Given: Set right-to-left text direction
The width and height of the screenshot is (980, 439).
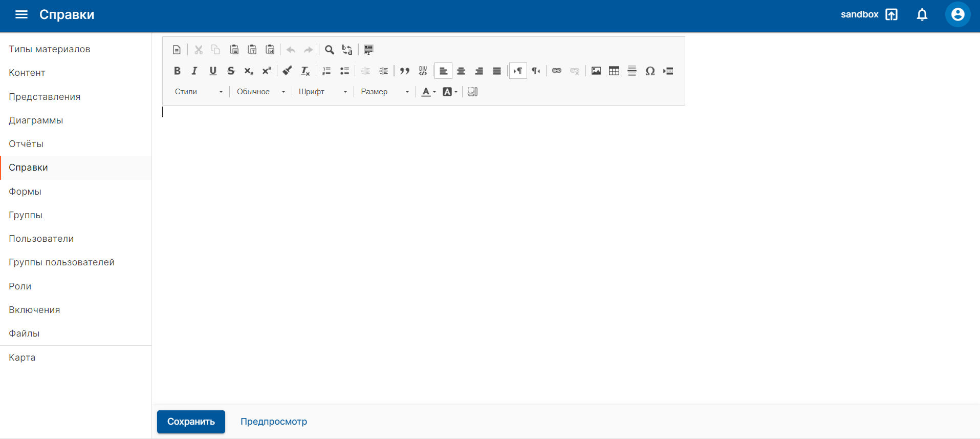Looking at the screenshot, I should point(536,71).
